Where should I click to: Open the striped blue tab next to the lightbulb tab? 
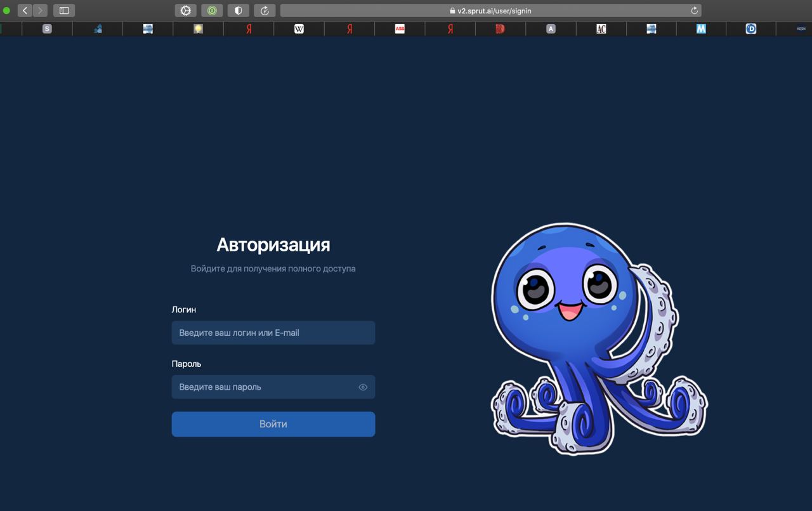point(148,29)
